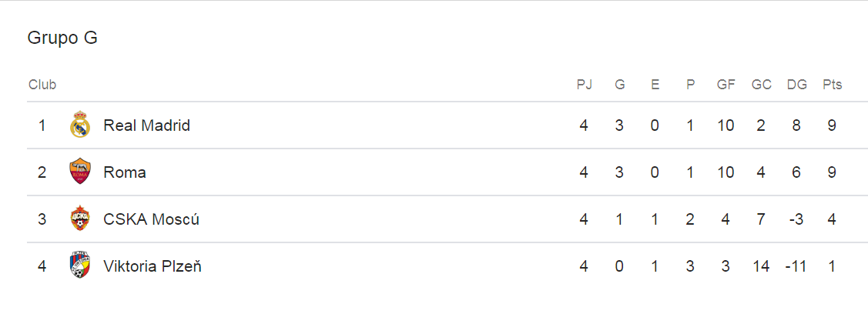Screen dimensions: 868x314
Task: Click the Club column header
Action: 42,85
